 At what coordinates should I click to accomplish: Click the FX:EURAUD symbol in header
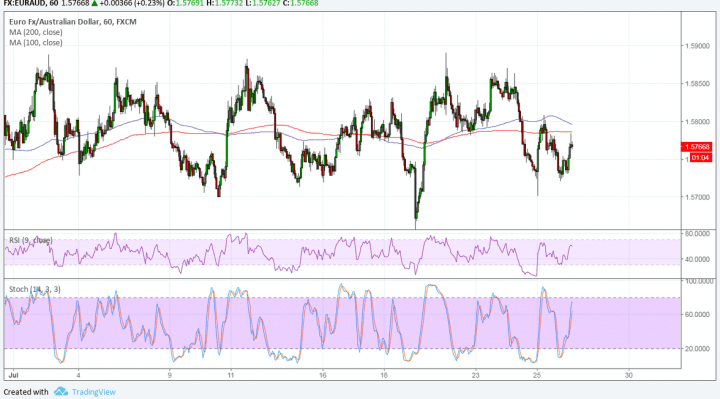point(22,3)
